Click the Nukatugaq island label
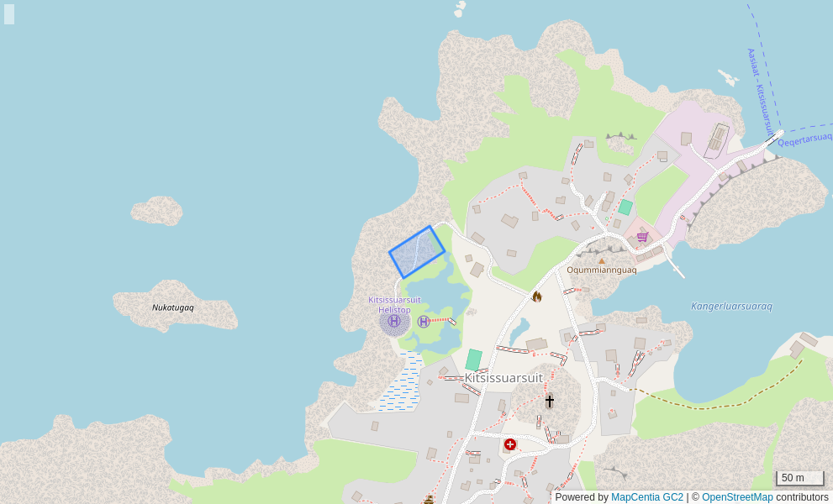 point(172,307)
